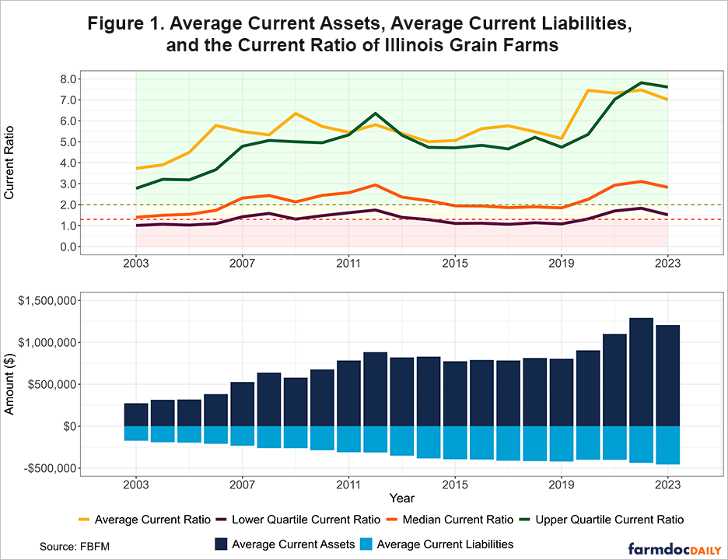The width and height of the screenshot is (728, 560).
Task: Click the 2011 label under the upper chart
Action: (349, 263)
